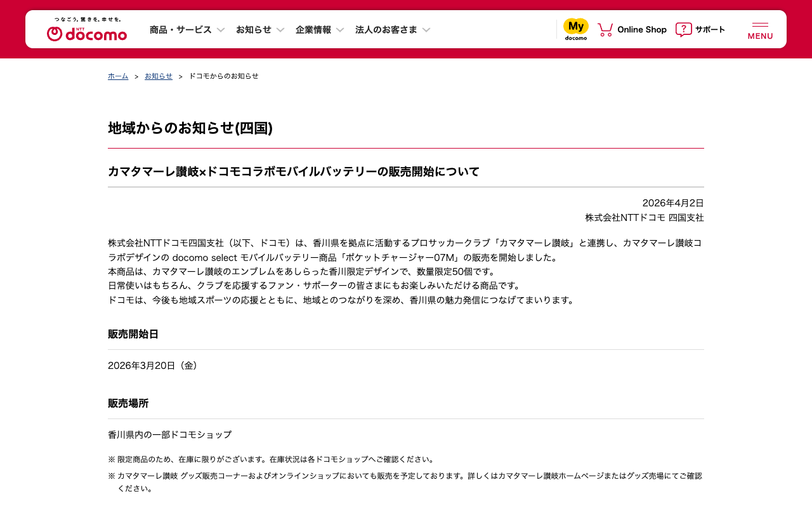Go to Online Shop text link
812x508 pixels.
(642, 29)
